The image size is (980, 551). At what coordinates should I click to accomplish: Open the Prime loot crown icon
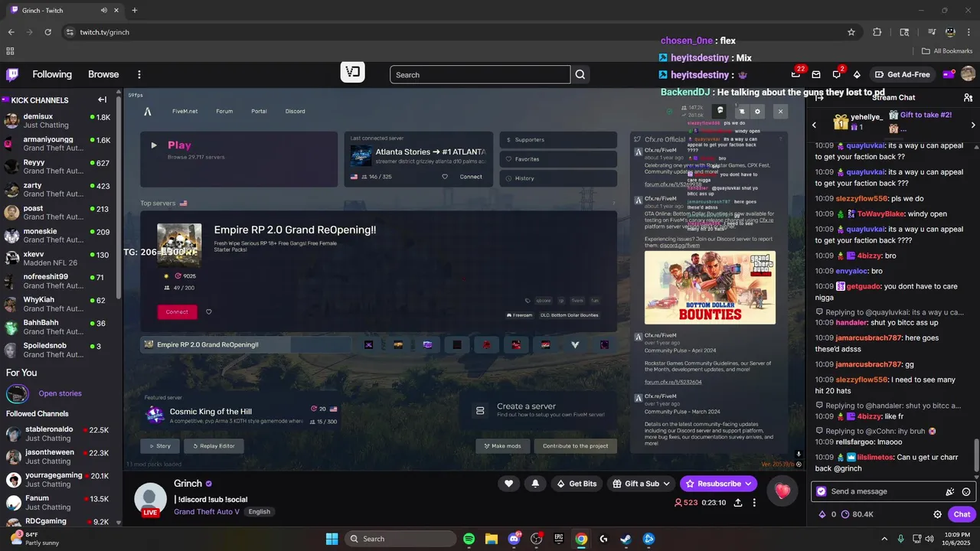796,74
